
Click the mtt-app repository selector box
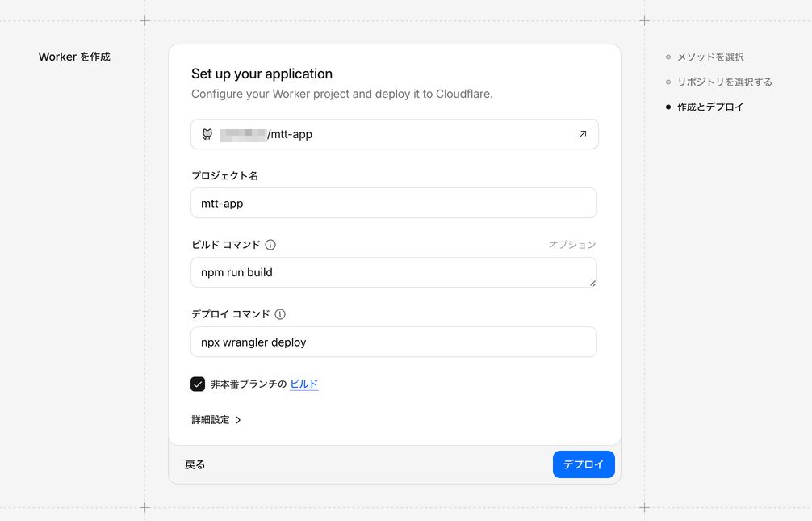(394, 134)
